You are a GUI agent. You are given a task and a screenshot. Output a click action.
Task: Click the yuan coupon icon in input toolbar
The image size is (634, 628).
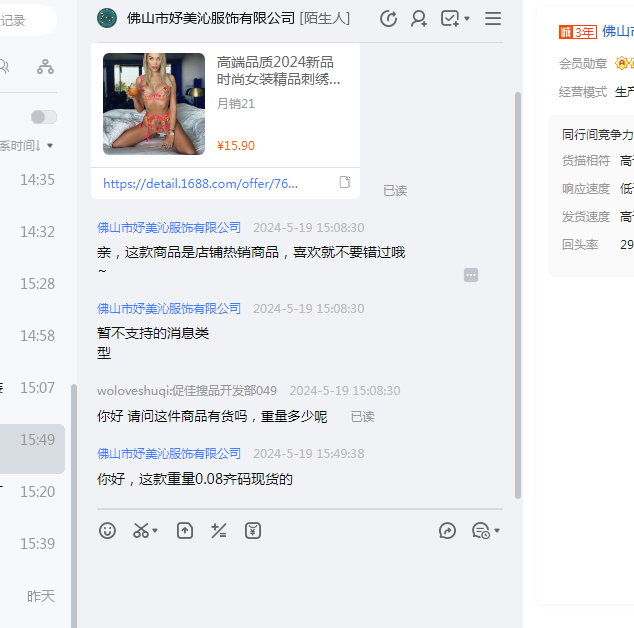[x=253, y=531]
